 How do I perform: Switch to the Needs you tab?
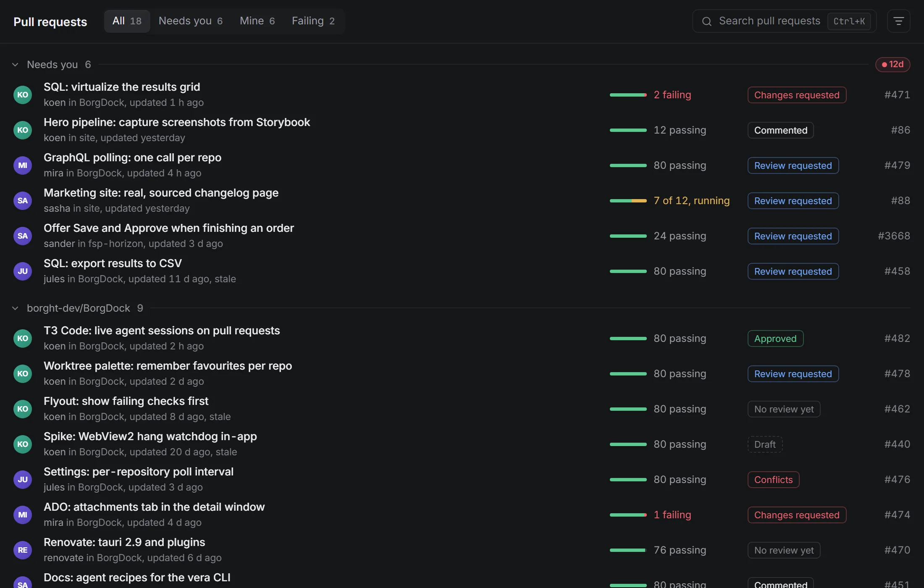pos(191,21)
